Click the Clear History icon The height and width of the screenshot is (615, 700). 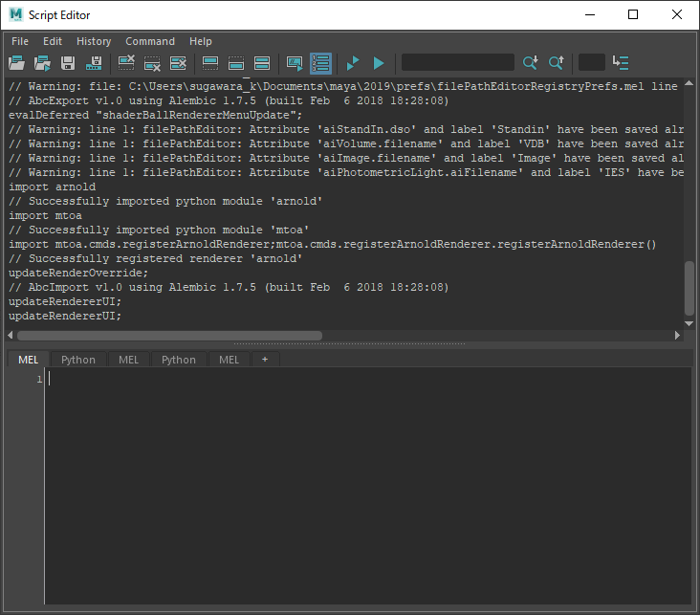(126, 63)
